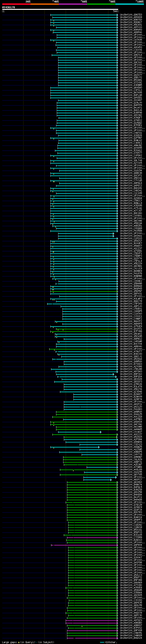This screenshot has height=644, width=146.
Task: Select the UniRef100_C5P1L4 label
Action: [131, 261]
